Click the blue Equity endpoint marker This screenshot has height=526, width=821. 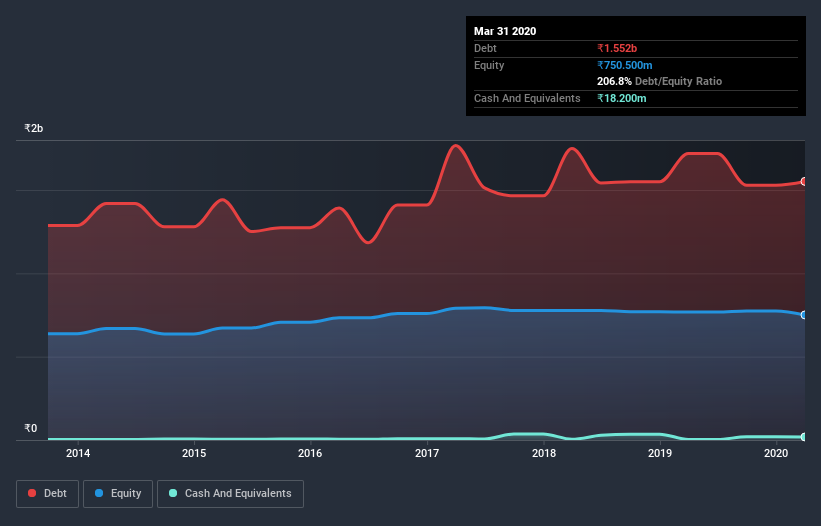tap(804, 315)
